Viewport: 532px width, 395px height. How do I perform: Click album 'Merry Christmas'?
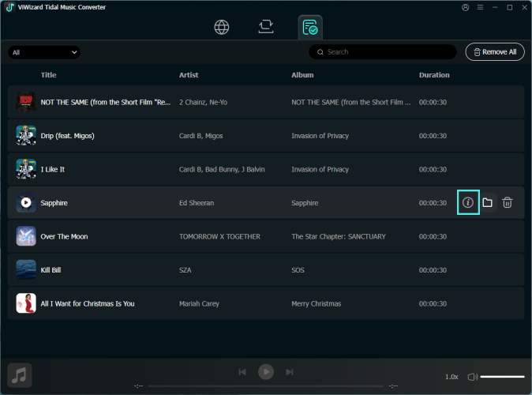click(317, 303)
